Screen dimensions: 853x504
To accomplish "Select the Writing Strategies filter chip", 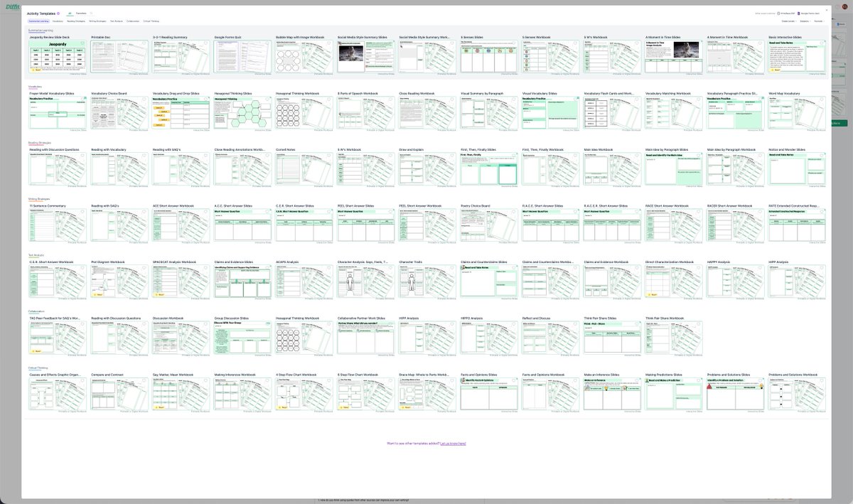I will 97,21.
